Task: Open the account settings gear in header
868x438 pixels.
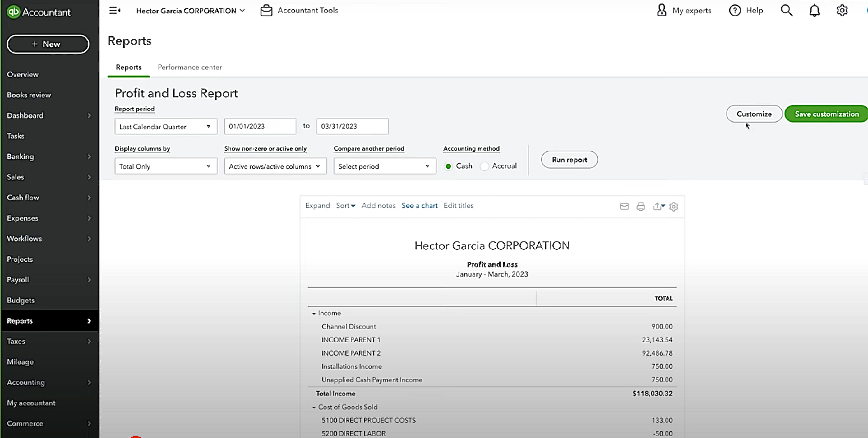Action: point(842,11)
